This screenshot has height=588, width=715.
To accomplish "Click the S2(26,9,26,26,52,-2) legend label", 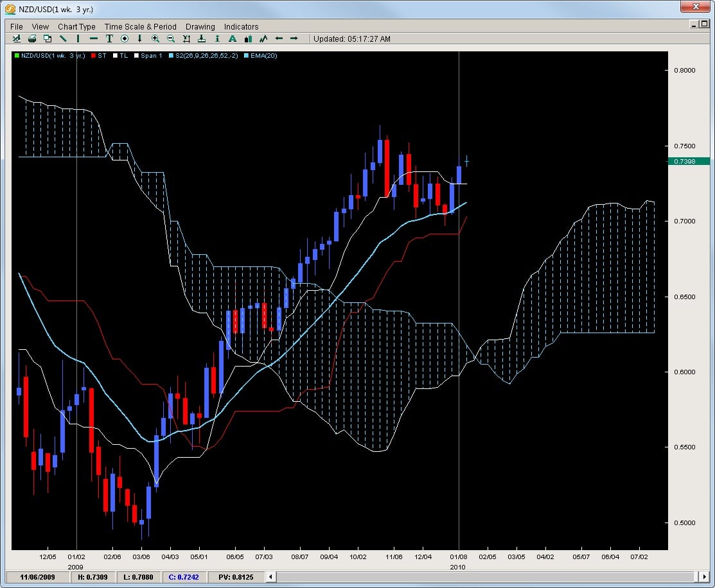I will coord(207,56).
